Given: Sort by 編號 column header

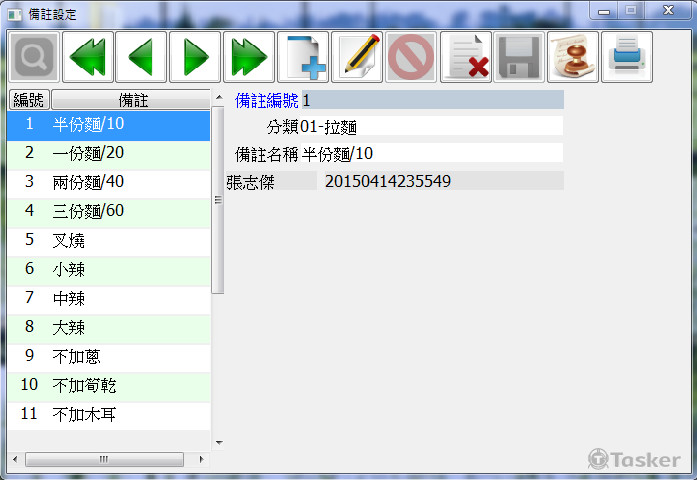Looking at the screenshot, I should pos(29,100).
